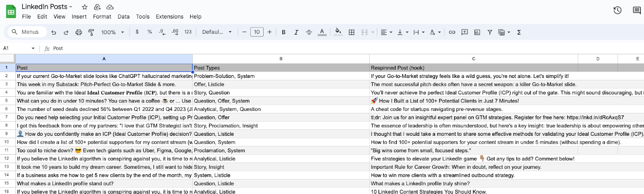Viewport: 644px width, 194px height.
Task: Select row 7 header
Action: pos(7,117)
